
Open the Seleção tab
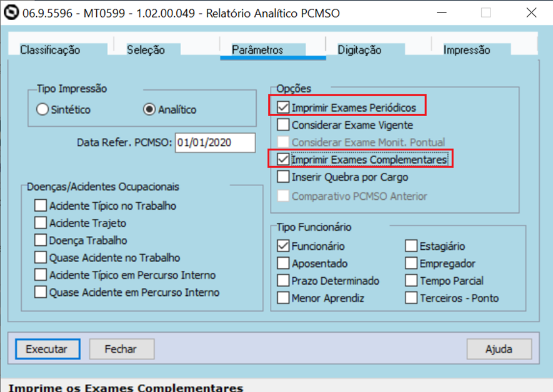coord(145,49)
